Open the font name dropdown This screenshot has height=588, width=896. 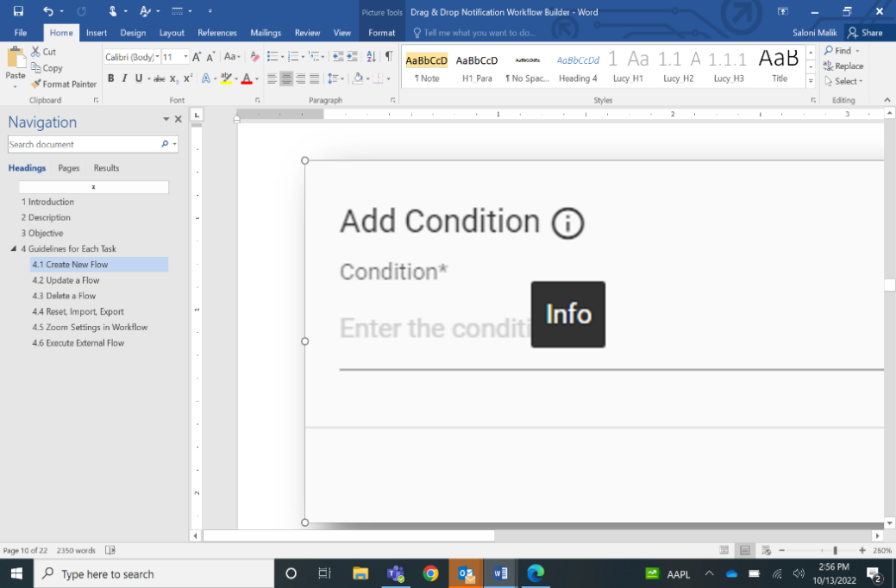coord(157,57)
